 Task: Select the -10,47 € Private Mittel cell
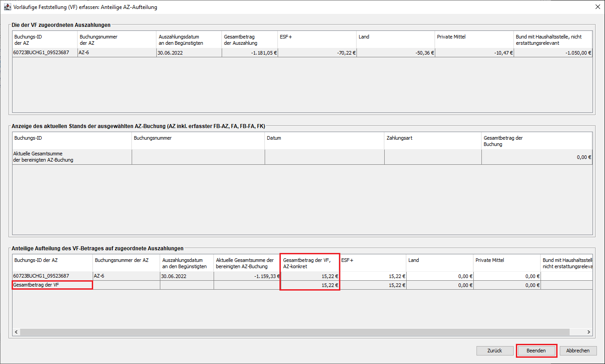click(x=474, y=52)
